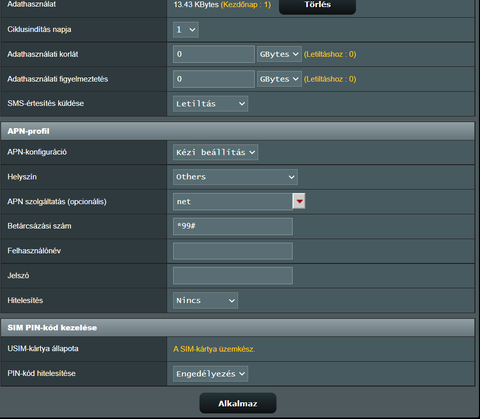Open the APN-konfiguráció dropdown

point(215,152)
